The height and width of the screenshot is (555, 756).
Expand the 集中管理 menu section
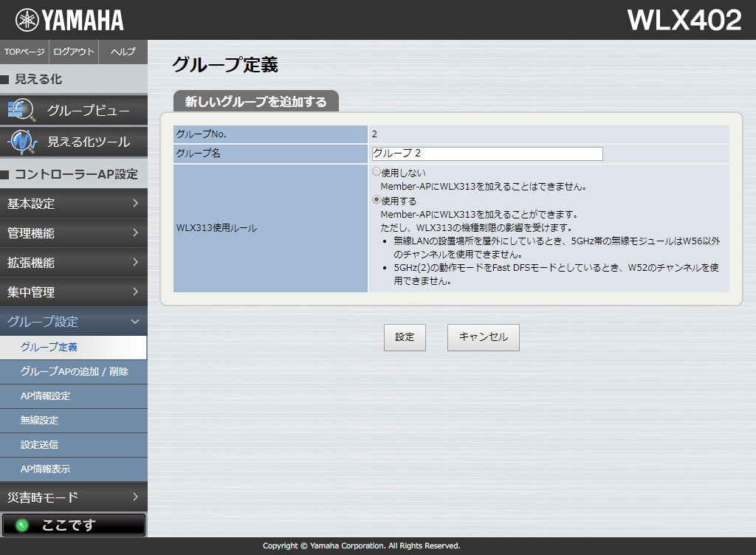[73, 292]
